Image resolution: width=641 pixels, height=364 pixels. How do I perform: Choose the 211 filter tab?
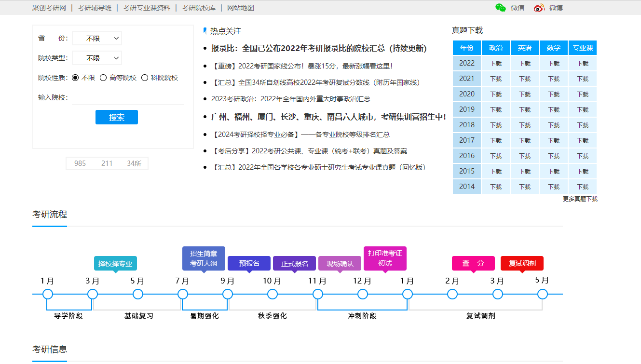click(x=107, y=163)
